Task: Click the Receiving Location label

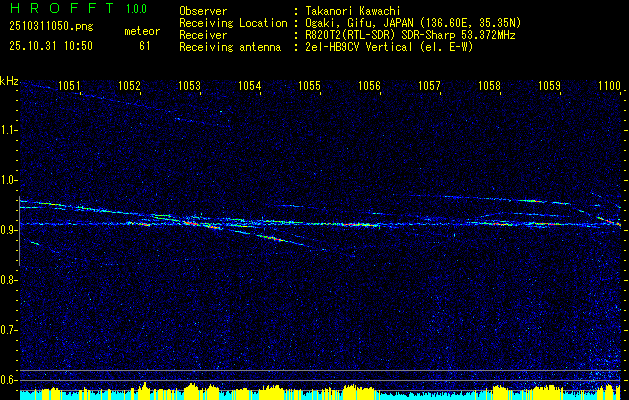Action: pos(233,23)
